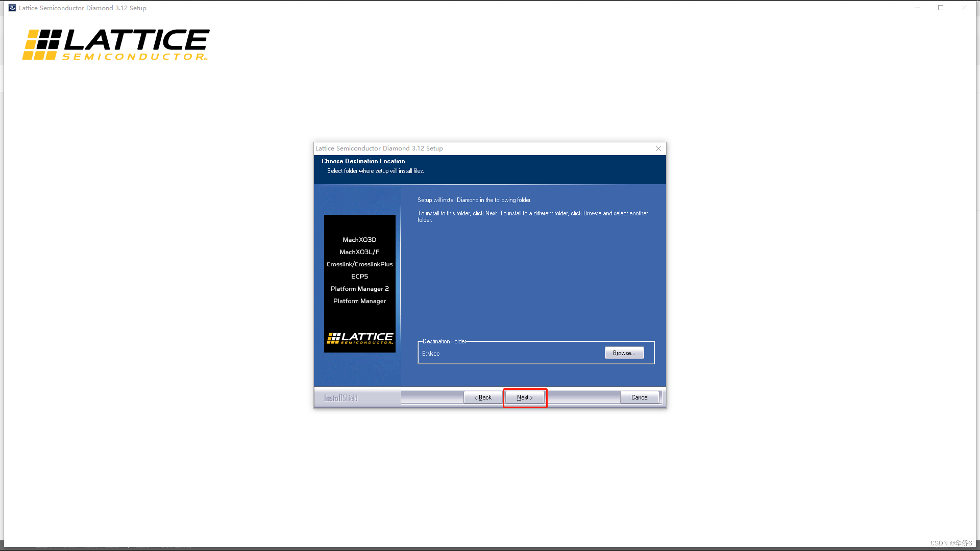The height and width of the screenshot is (551, 980).
Task: Click the MachXO3L/F device icon
Action: click(x=359, y=252)
